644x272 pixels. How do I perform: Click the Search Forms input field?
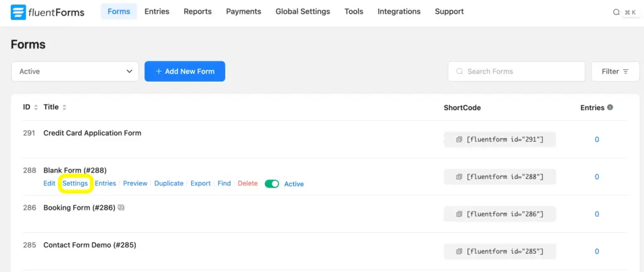click(516, 72)
